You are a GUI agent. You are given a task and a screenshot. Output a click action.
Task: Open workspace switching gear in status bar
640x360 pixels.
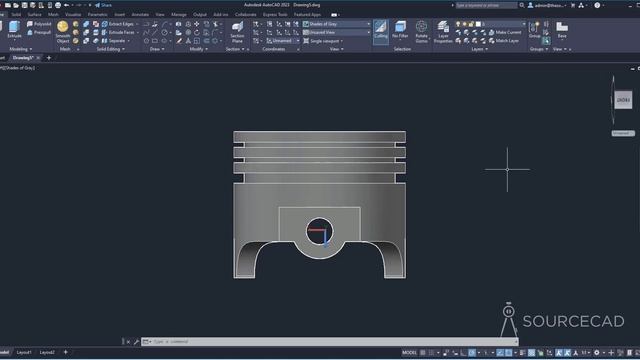(x=597, y=353)
